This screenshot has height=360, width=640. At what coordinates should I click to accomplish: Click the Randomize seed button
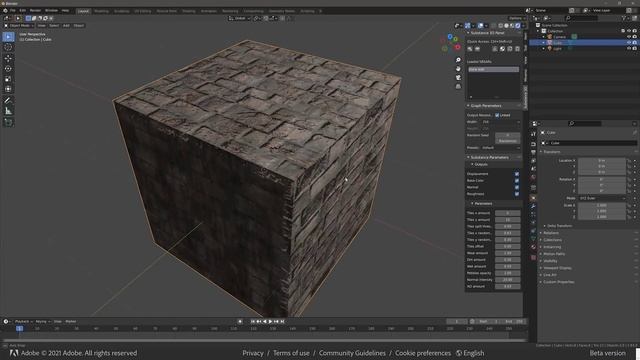click(x=508, y=141)
